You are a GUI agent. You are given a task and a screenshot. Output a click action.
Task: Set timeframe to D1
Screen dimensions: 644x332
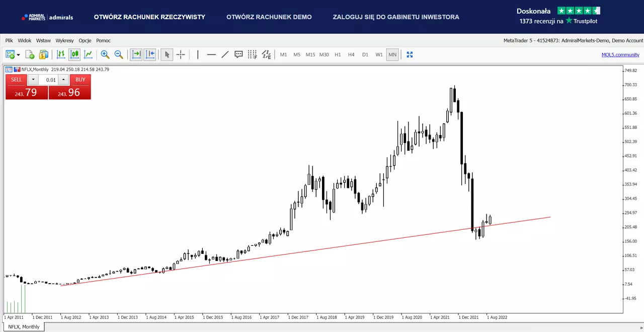365,54
